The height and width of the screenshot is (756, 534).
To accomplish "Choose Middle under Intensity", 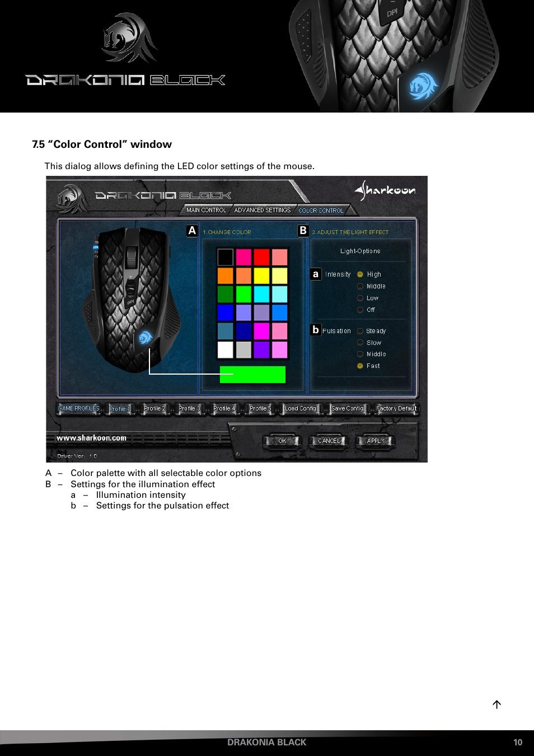I will pyautogui.click(x=360, y=286).
